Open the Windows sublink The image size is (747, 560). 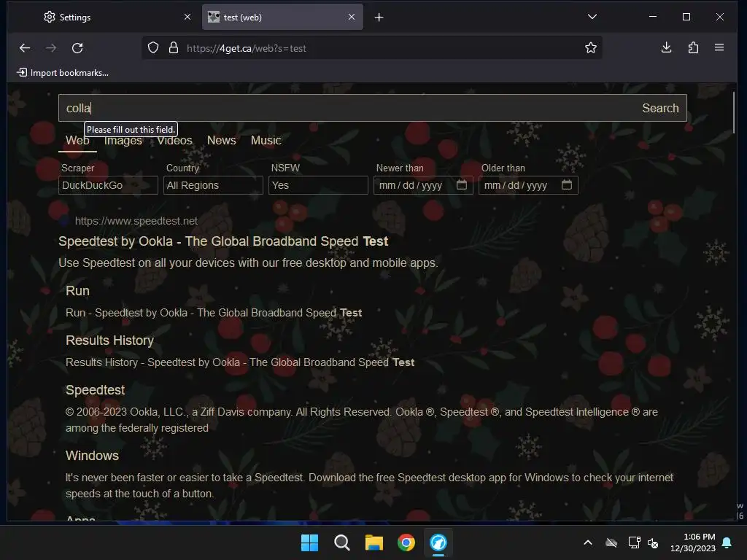pyautogui.click(x=93, y=456)
